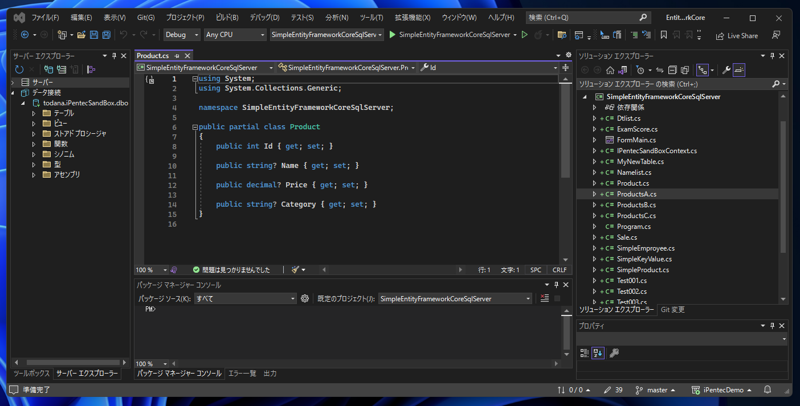The width and height of the screenshot is (800, 406).
Task: Click the CRLF line ending indicator
Action: (559, 269)
